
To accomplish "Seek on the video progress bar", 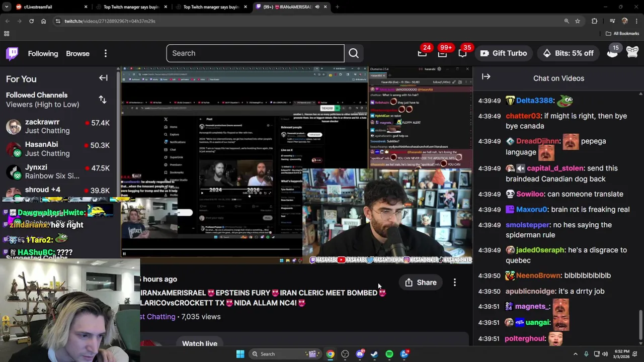I will point(211,249).
